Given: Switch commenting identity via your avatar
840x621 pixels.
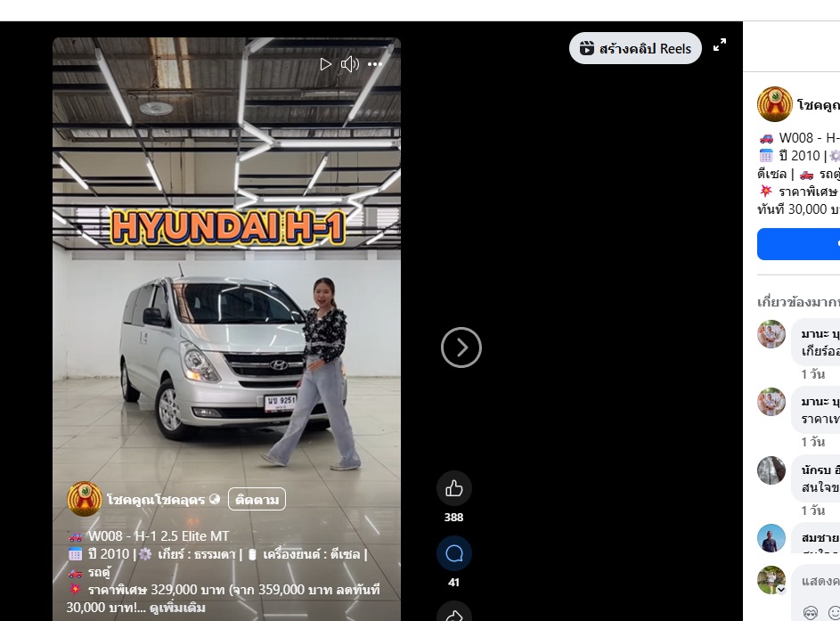Looking at the screenshot, I should [x=771, y=580].
